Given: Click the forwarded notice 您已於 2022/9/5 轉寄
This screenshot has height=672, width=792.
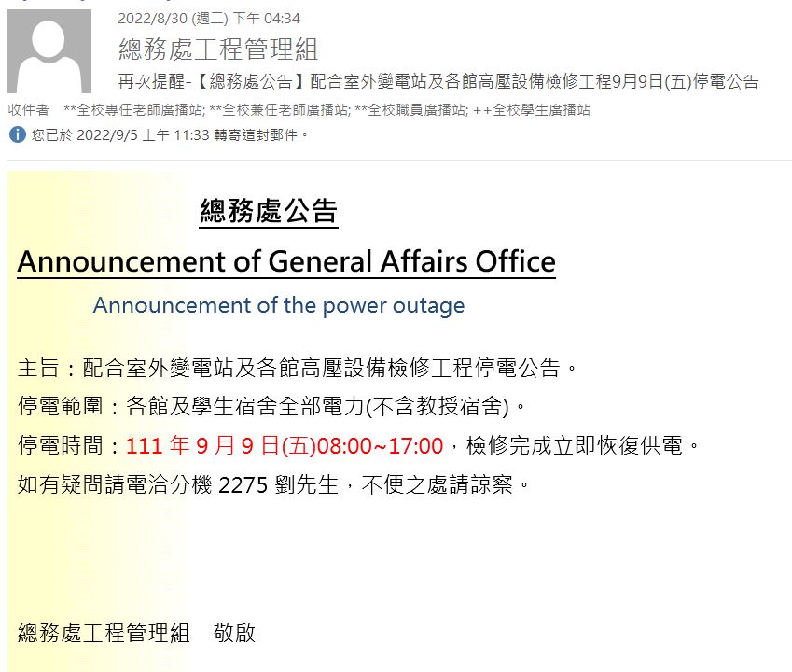Looking at the screenshot, I should 169,135.
